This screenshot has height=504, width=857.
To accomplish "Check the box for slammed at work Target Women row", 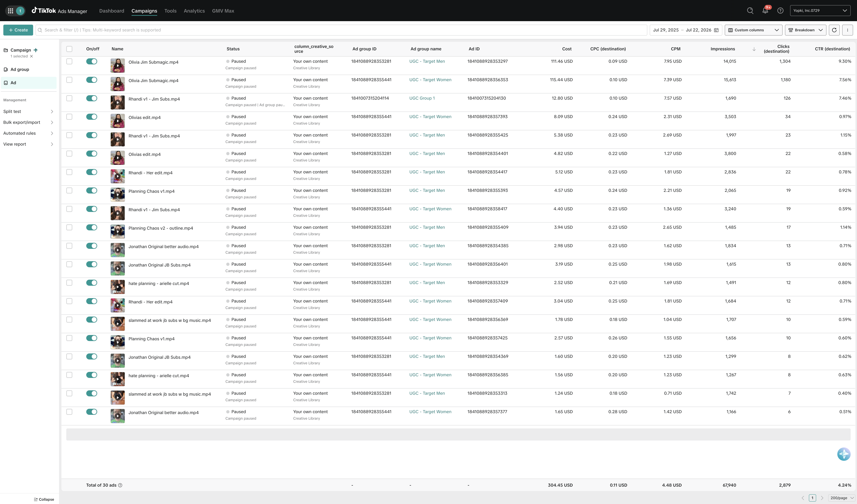I will click(69, 319).
